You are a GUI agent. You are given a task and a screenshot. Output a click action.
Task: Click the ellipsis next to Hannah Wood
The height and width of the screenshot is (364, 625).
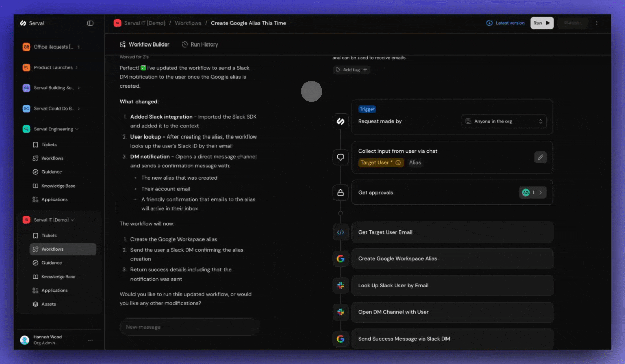(x=91, y=340)
